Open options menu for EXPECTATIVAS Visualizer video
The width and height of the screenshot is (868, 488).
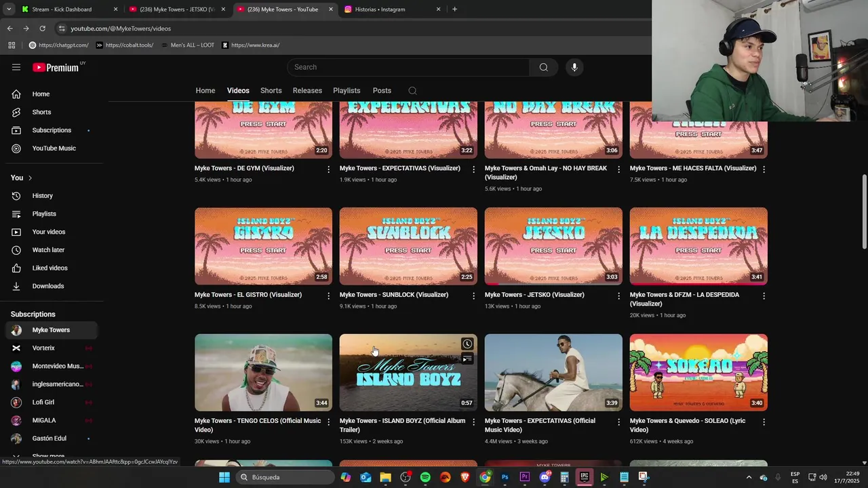474,169
